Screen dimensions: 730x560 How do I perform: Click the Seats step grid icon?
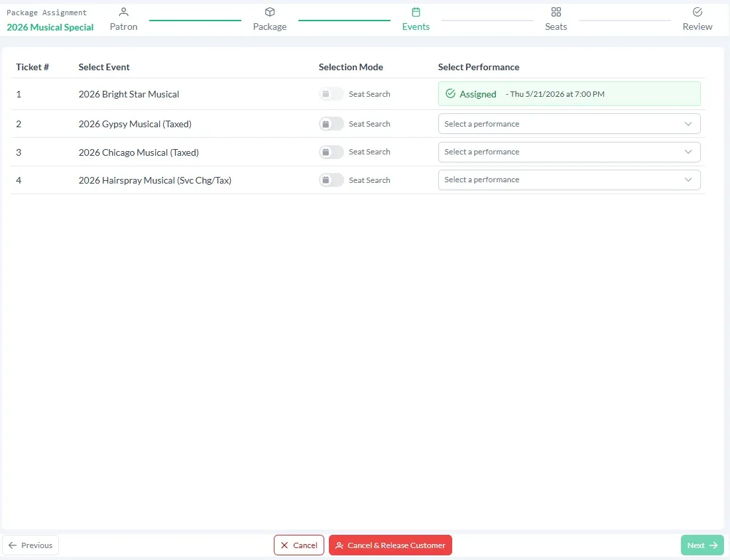556,12
